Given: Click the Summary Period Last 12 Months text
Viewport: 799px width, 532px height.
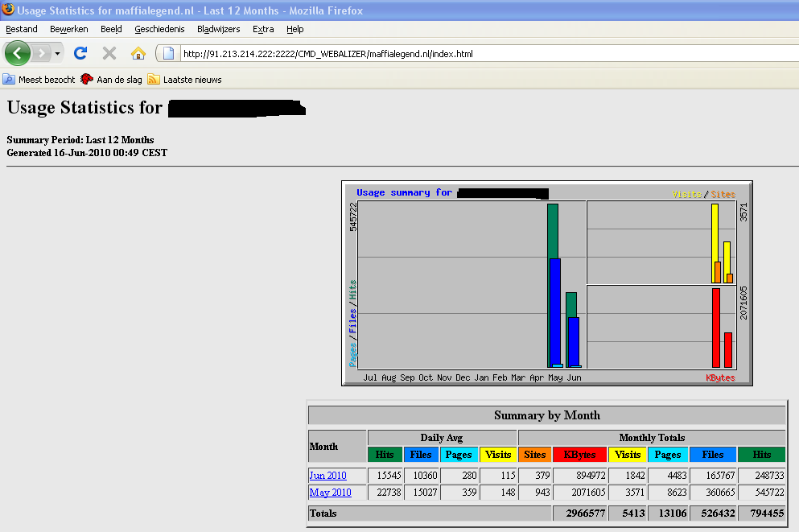Looking at the screenshot, I should (x=80, y=139).
